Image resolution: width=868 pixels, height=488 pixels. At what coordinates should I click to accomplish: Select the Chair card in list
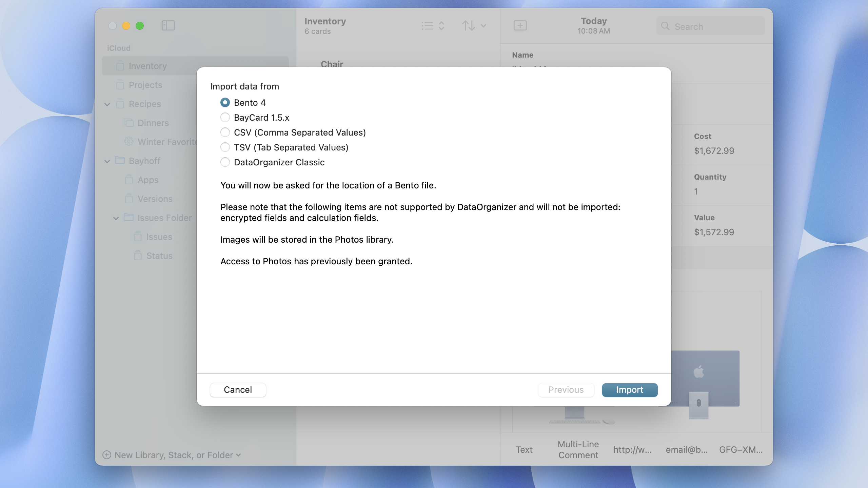(332, 64)
